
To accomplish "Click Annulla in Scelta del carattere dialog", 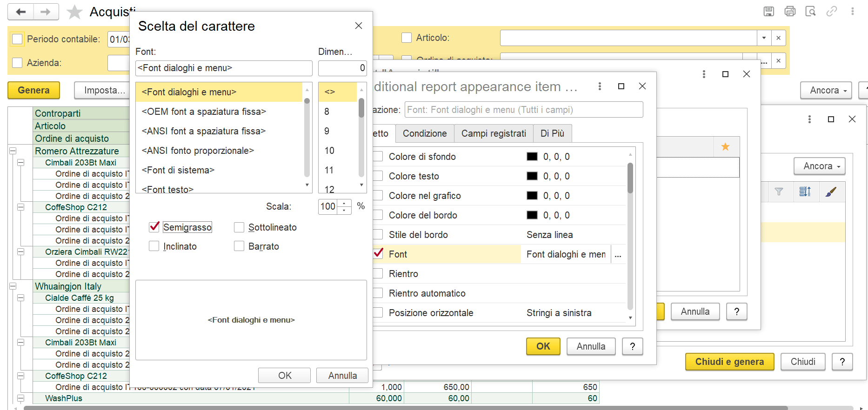I will [x=342, y=376].
